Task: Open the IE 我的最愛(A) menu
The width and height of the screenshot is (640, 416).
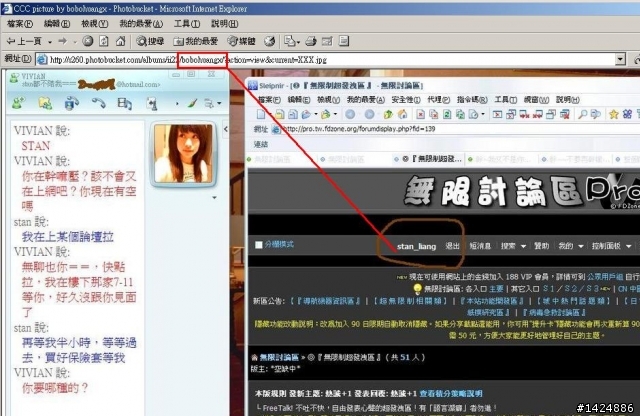Action: (141, 24)
